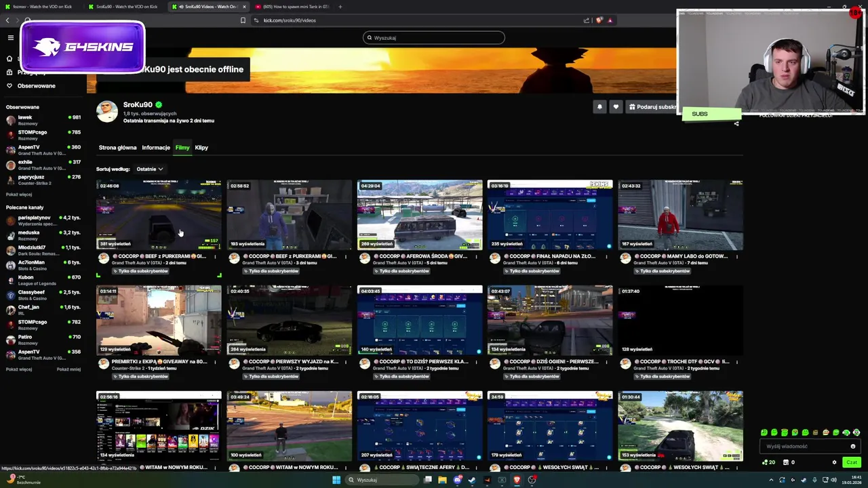The image size is (868, 488).
Task: Bookmark this page icon
Action: pos(243,20)
